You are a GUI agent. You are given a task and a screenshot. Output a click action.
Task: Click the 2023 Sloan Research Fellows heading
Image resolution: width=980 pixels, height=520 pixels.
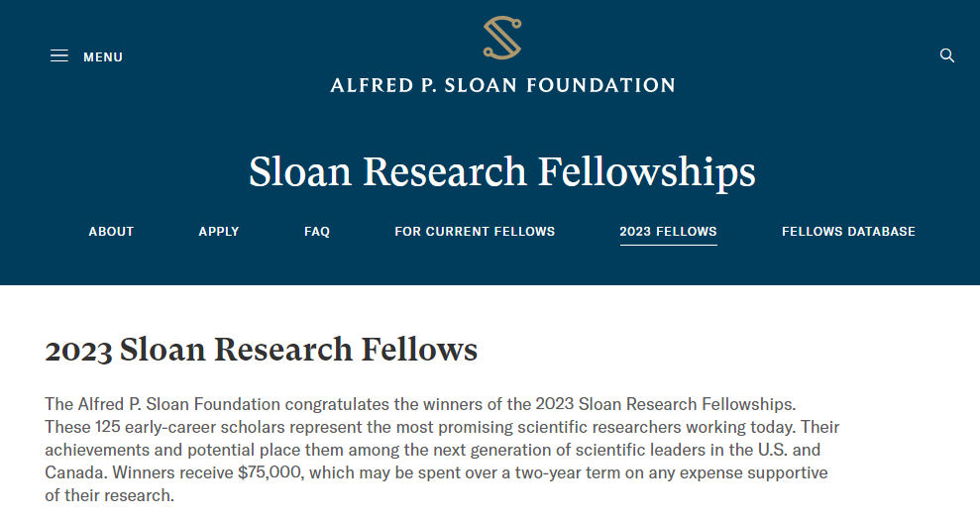(262, 350)
